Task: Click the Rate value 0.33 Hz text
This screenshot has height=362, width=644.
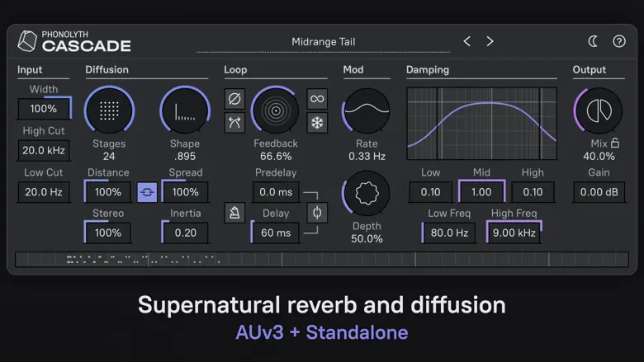Action: pos(367,156)
